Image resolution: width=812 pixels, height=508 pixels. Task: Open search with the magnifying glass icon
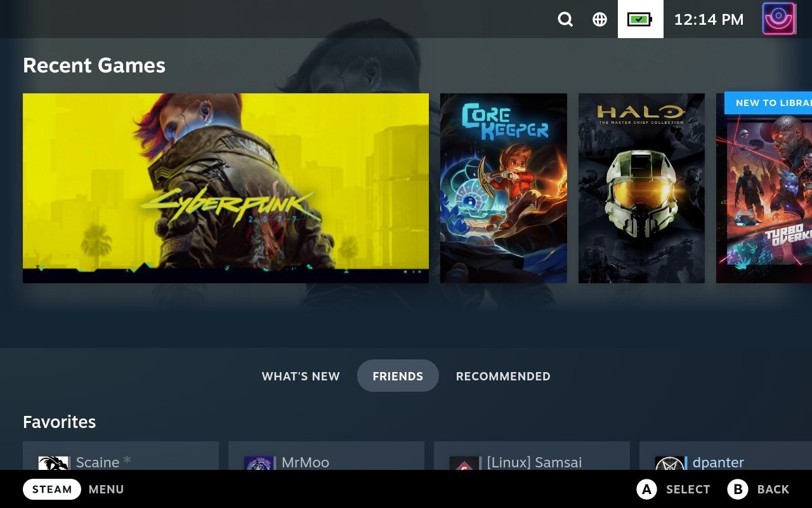coord(565,20)
